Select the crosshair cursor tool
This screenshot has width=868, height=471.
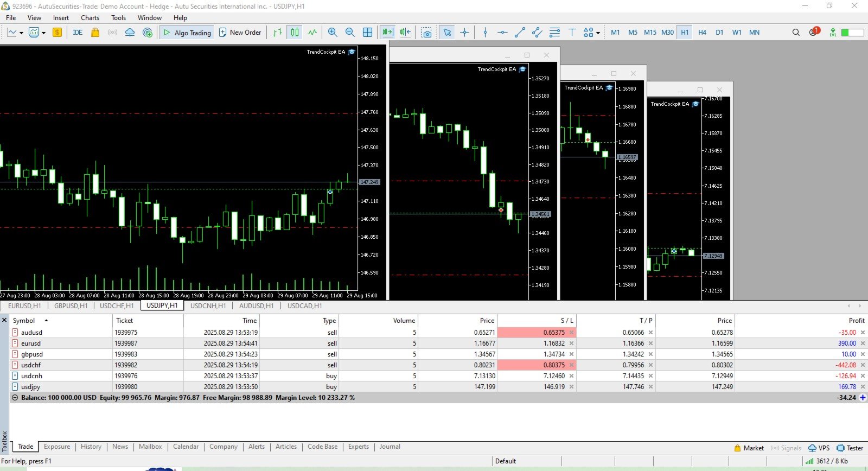[x=464, y=33]
